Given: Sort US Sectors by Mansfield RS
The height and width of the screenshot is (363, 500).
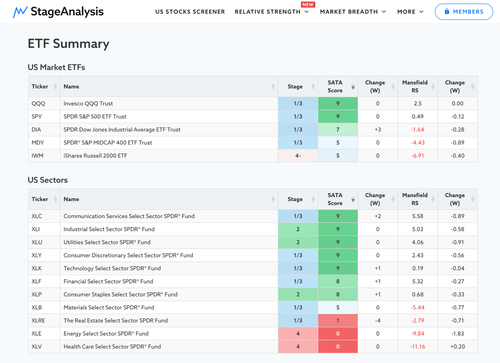Looking at the screenshot, I should [x=418, y=199].
